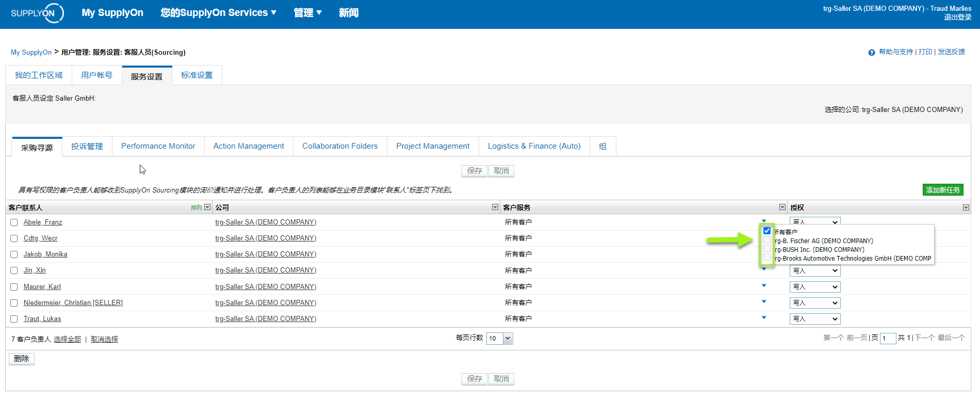Open the 管理 menu
The width and height of the screenshot is (980, 400).
[x=307, y=13]
